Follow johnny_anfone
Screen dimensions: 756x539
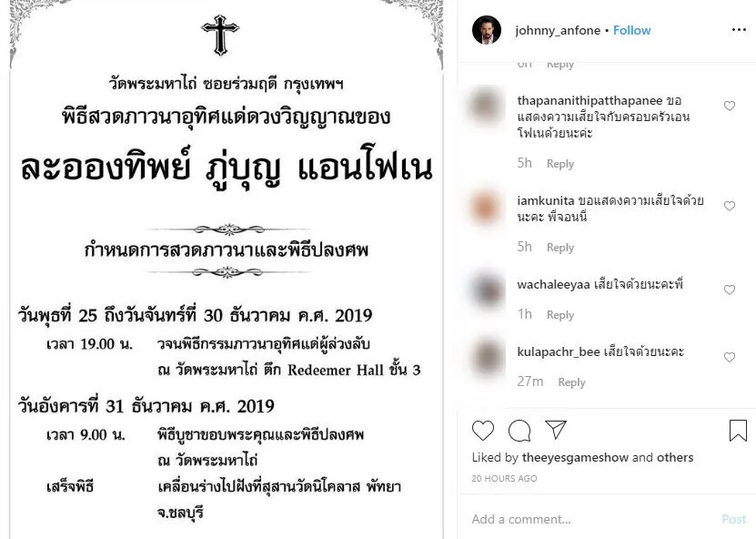point(631,30)
